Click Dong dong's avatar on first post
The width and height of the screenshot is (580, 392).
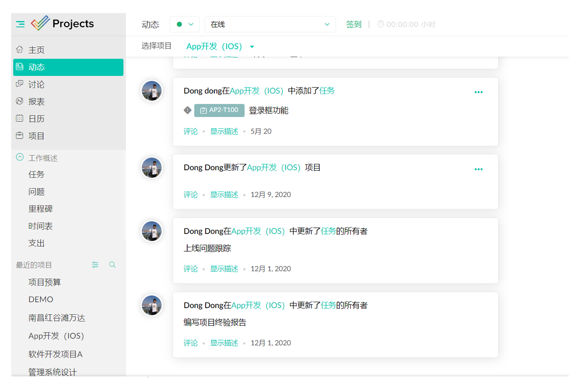[x=152, y=91]
